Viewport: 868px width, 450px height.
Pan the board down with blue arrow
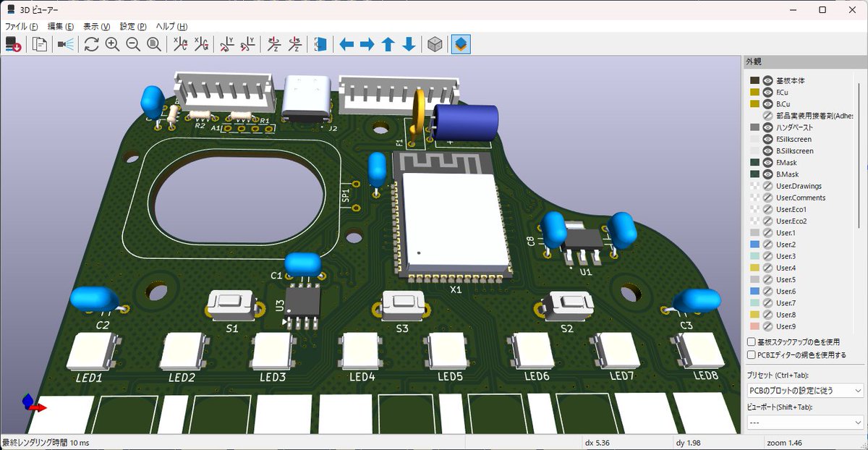click(x=409, y=44)
